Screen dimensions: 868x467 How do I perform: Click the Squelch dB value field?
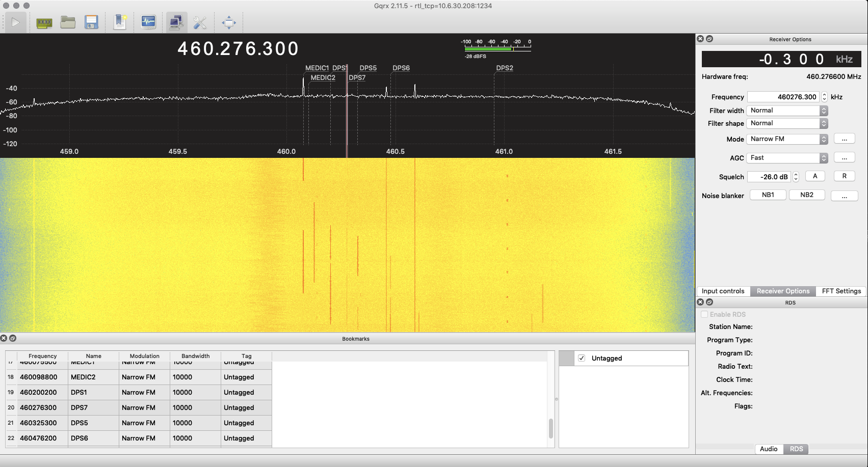[769, 177]
